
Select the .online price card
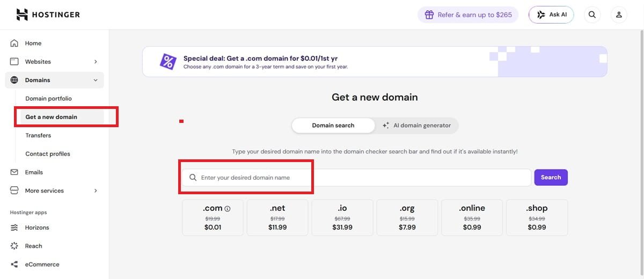(x=472, y=218)
